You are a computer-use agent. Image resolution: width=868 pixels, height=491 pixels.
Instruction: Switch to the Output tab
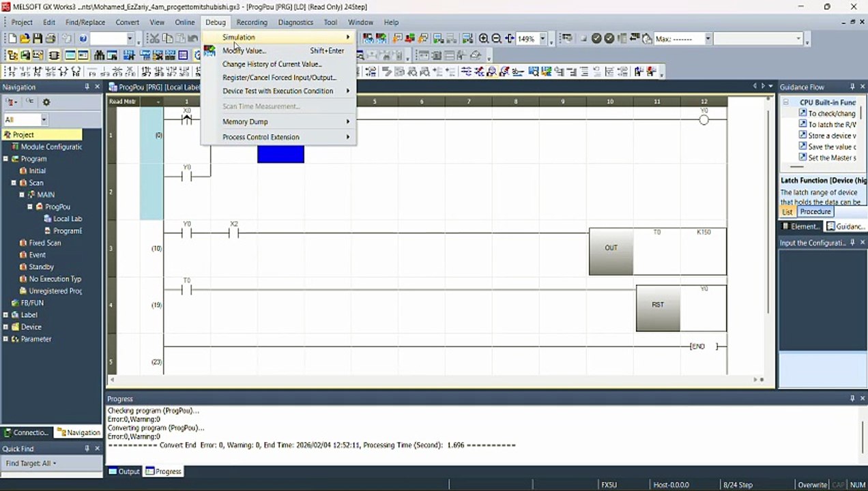pos(124,471)
